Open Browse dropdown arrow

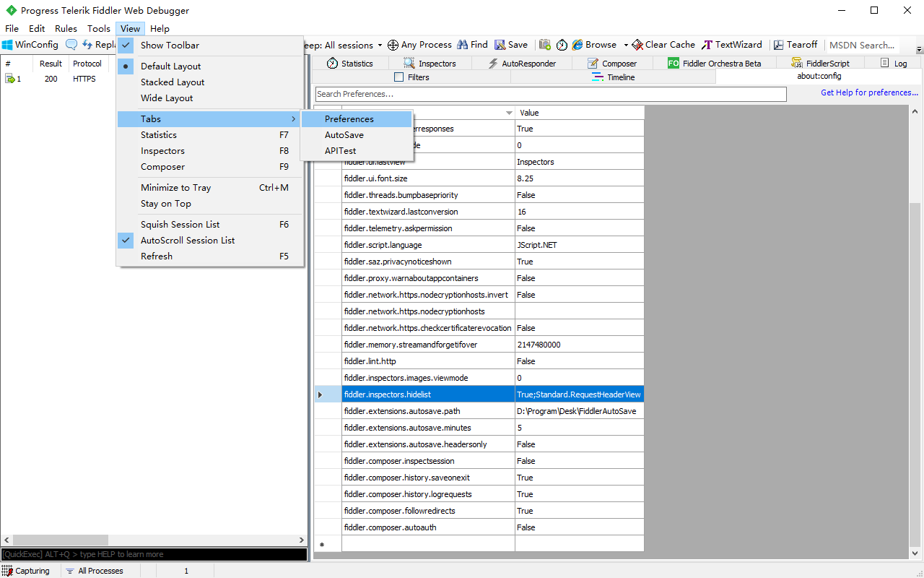click(x=626, y=45)
